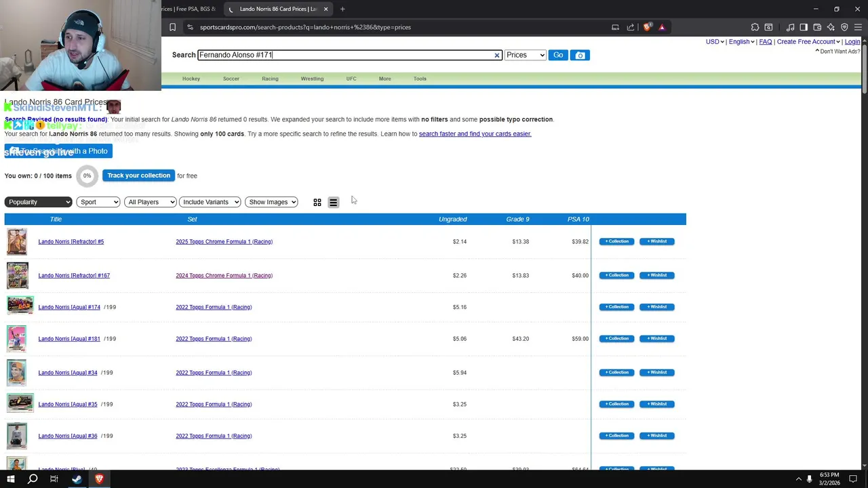
Task: Show hidden system tray icons chevron
Action: pyautogui.click(x=797, y=479)
